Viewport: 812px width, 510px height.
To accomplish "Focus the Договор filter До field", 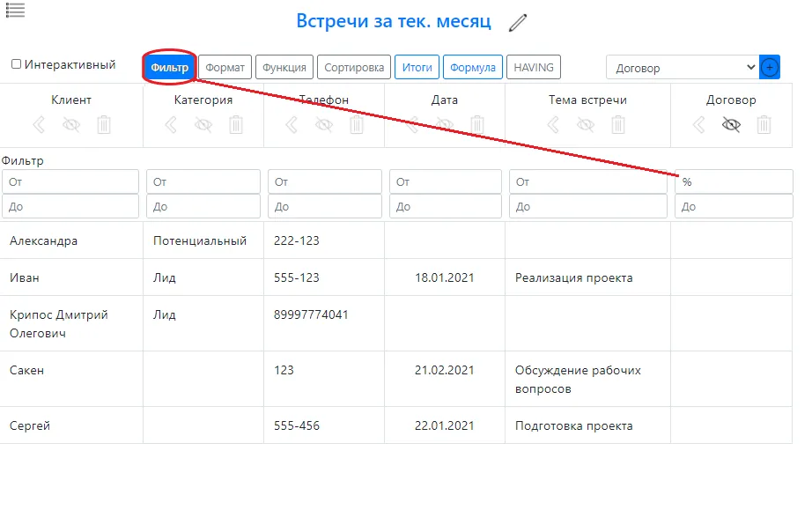I will click(734, 206).
